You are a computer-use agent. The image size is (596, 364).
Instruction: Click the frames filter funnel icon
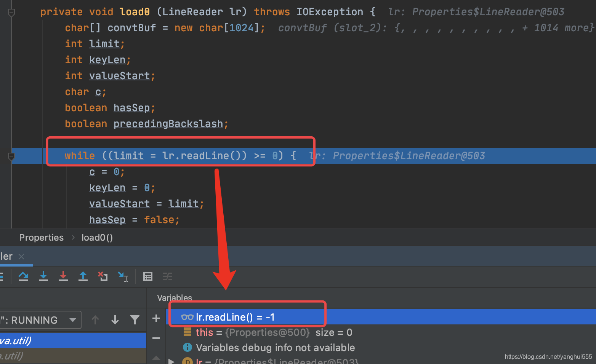click(135, 320)
